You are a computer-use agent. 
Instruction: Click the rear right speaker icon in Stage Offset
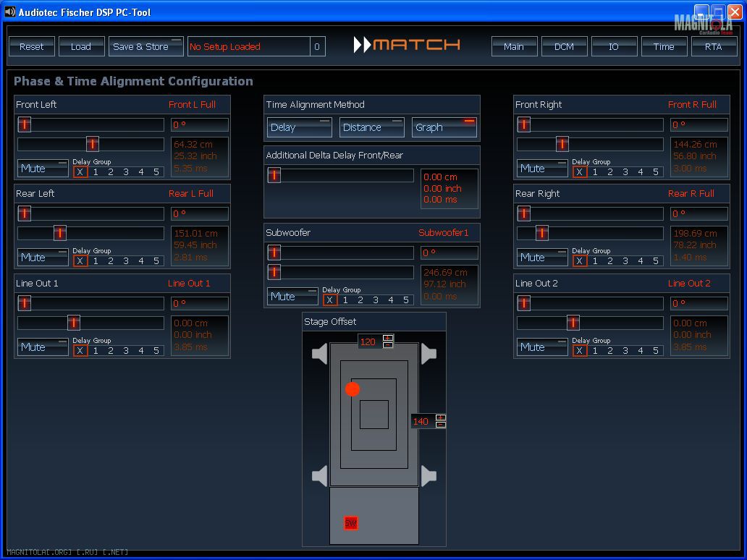[429, 476]
